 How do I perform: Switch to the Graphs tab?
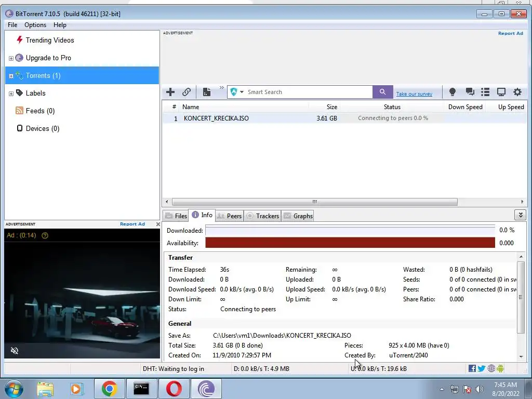click(x=298, y=216)
